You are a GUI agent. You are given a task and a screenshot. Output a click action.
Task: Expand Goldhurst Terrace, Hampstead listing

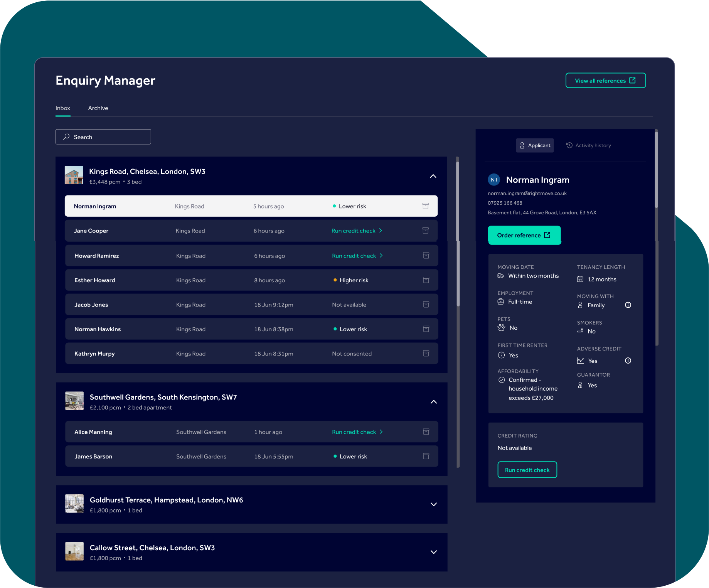coord(433,504)
